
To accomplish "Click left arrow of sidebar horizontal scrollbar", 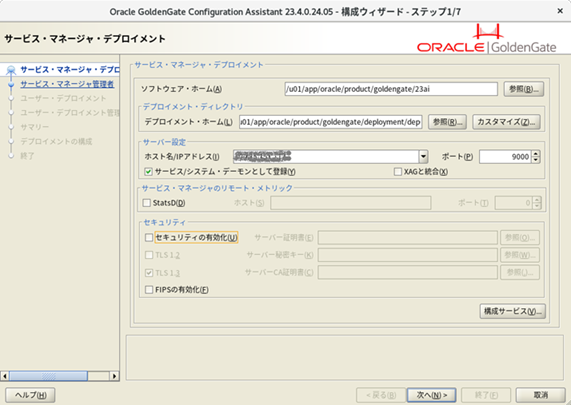I will coord(5,376).
